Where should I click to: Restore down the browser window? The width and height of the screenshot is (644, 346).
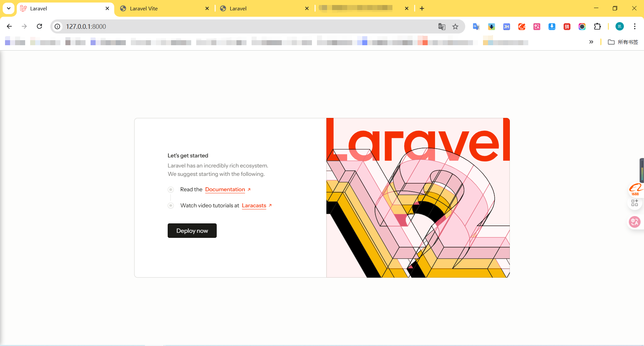[615, 8]
